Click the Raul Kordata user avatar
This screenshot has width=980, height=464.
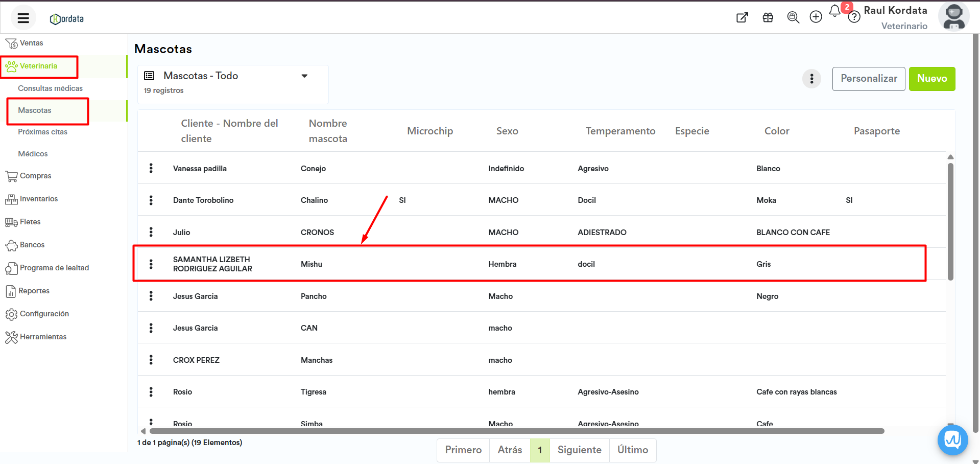click(x=953, y=17)
